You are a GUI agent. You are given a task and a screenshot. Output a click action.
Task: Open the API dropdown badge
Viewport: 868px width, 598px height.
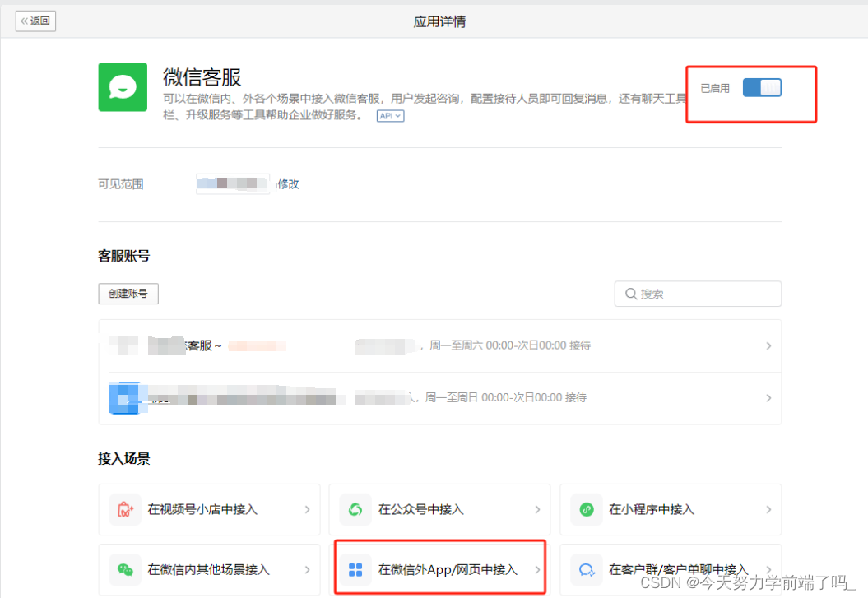point(390,116)
